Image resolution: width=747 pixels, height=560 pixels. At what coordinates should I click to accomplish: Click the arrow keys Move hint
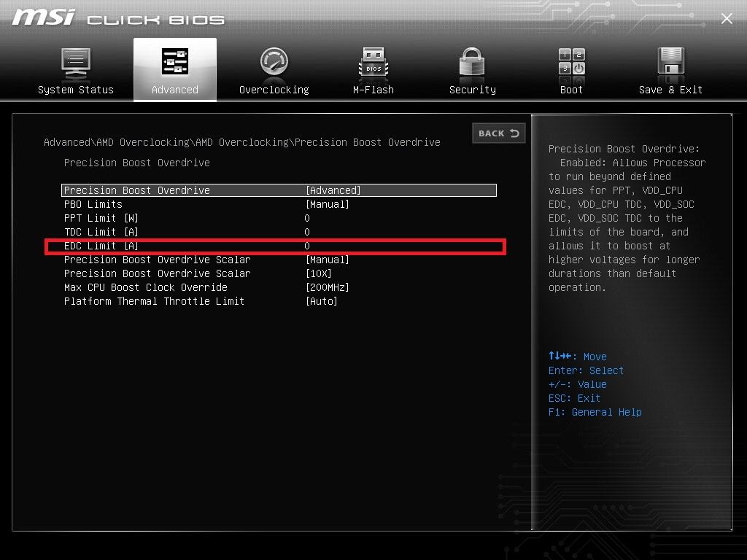click(x=578, y=356)
